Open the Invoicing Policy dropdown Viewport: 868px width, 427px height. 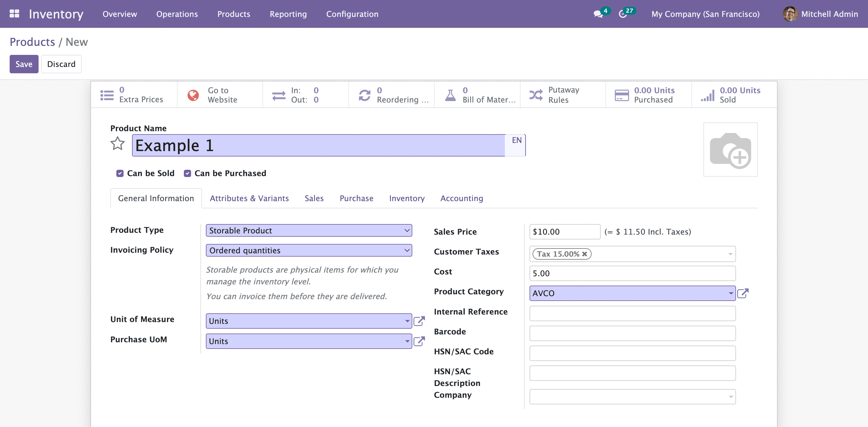tap(309, 250)
